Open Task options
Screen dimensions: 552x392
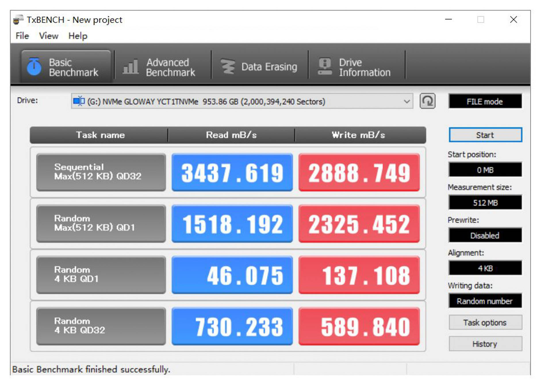tap(485, 323)
